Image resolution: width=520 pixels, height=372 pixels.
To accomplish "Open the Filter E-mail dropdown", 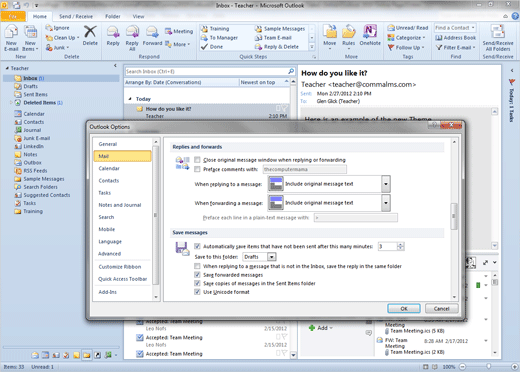I will point(456,47).
